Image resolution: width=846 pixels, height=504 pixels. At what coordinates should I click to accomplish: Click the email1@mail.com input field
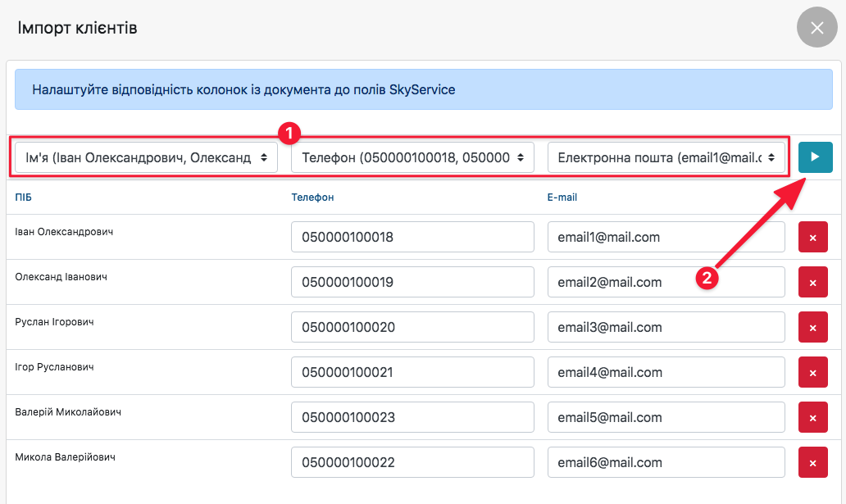click(666, 238)
